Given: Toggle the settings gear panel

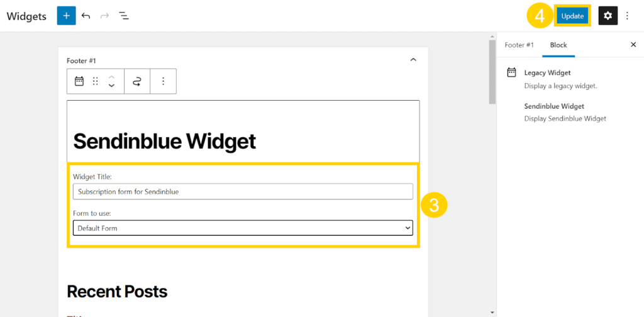Looking at the screenshot, I should tap(608, 16).
